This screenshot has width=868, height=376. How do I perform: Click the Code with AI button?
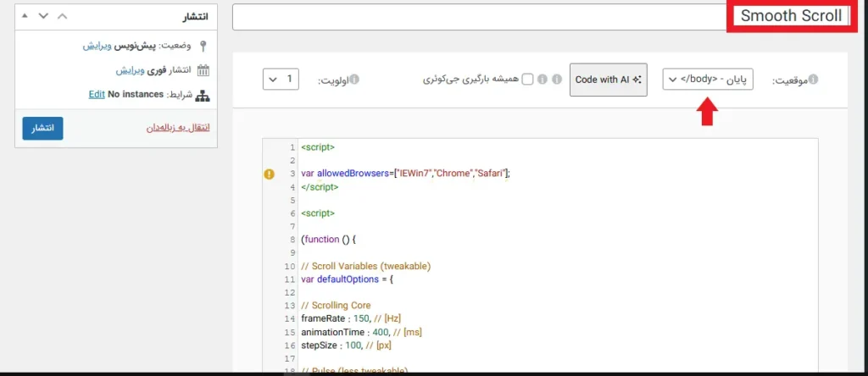[x=609, y=80]
